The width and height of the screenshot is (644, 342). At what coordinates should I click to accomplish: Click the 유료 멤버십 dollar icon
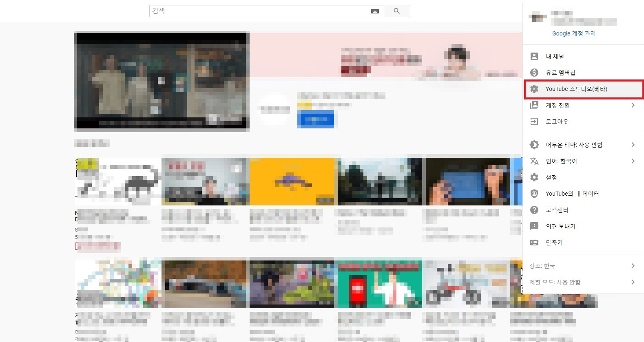point(534,73)
